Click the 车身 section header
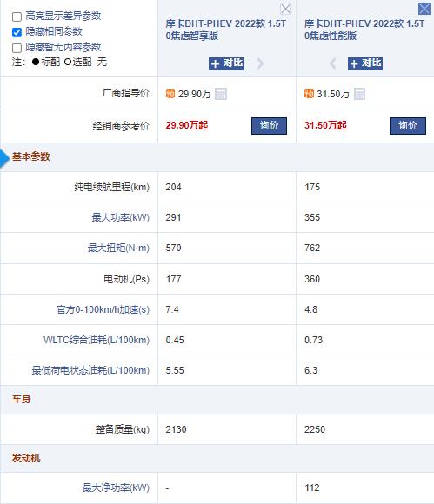The height and width of the screenshot is (504, 434). pos(21,399)
